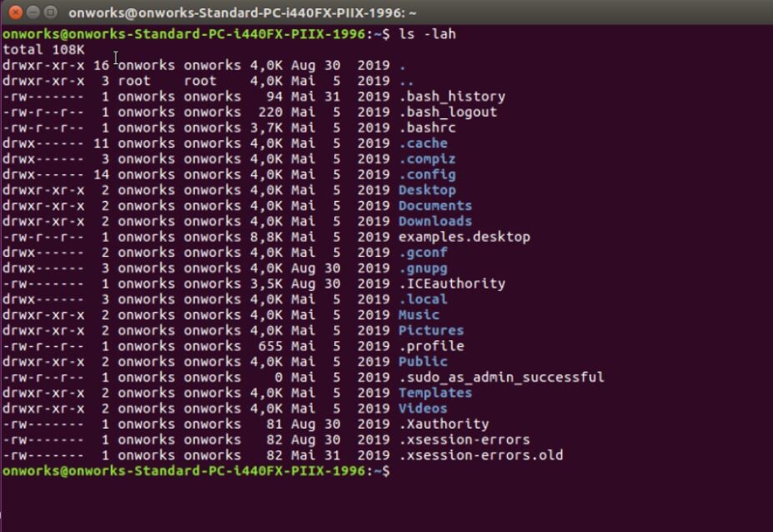Click the .config directory name
Viewport: 773px width, 532px height.
(428, 174)
